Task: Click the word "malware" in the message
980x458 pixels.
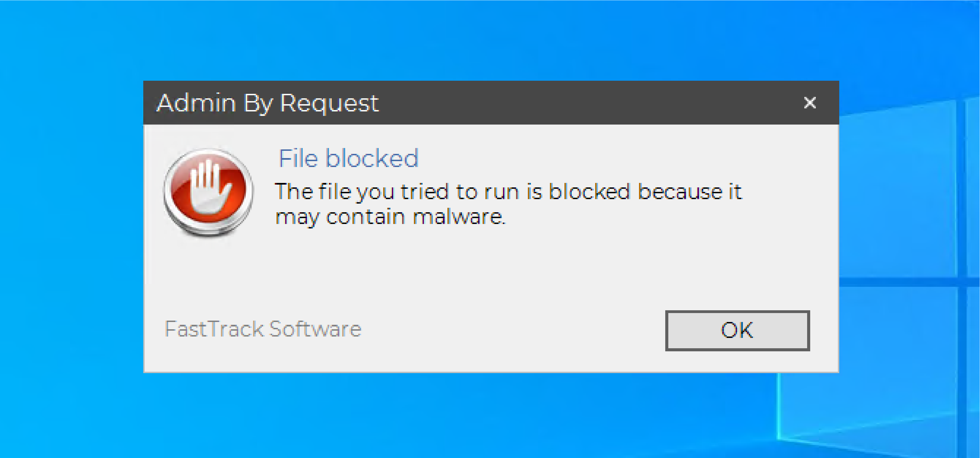Action: 458,217
